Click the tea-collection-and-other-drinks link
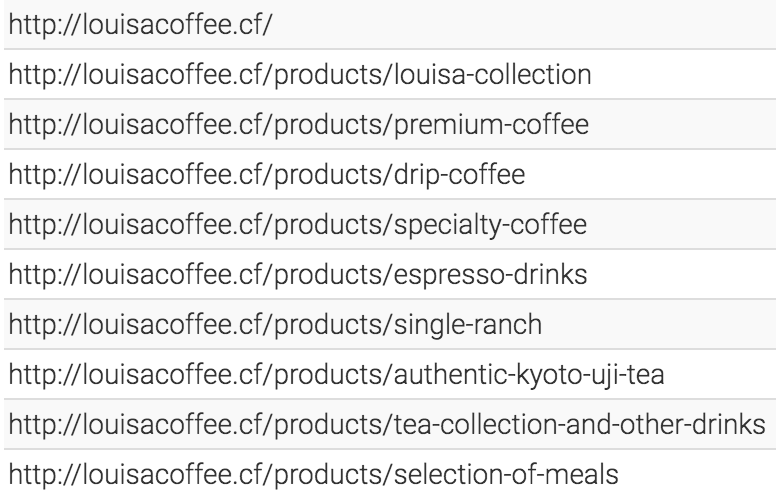Image resolution: width=776 pixels, height=498 pixels. pyautogui.click(x=386, y=424)
